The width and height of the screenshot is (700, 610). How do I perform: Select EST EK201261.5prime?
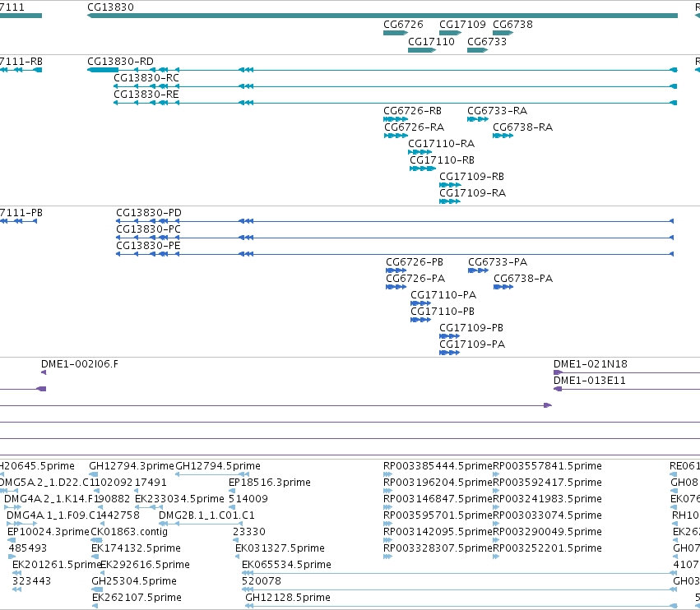click(16, 573)
